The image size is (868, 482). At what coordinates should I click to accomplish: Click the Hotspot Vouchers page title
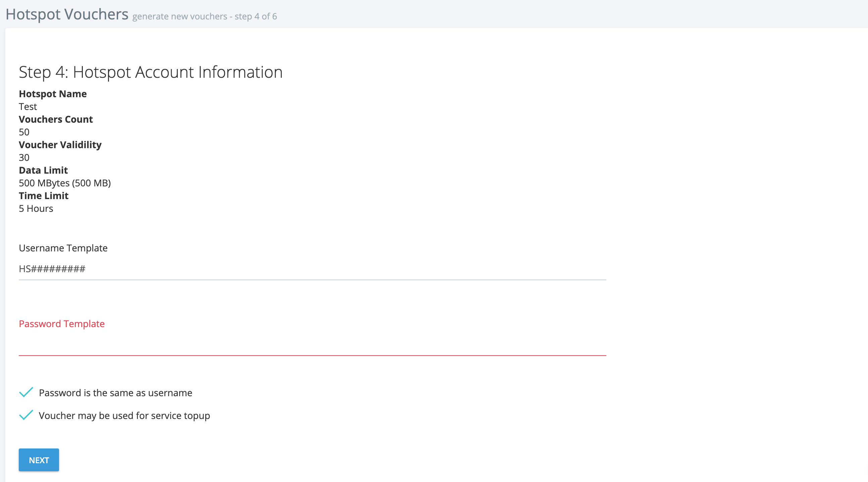click(67, 14)
